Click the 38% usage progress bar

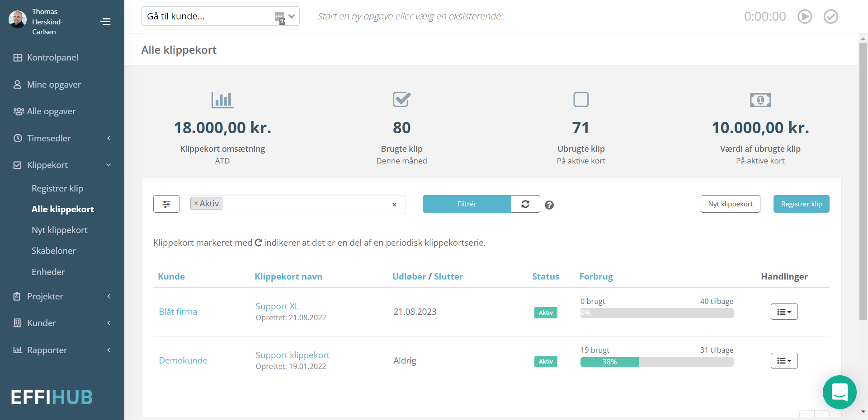click(657, 362)
